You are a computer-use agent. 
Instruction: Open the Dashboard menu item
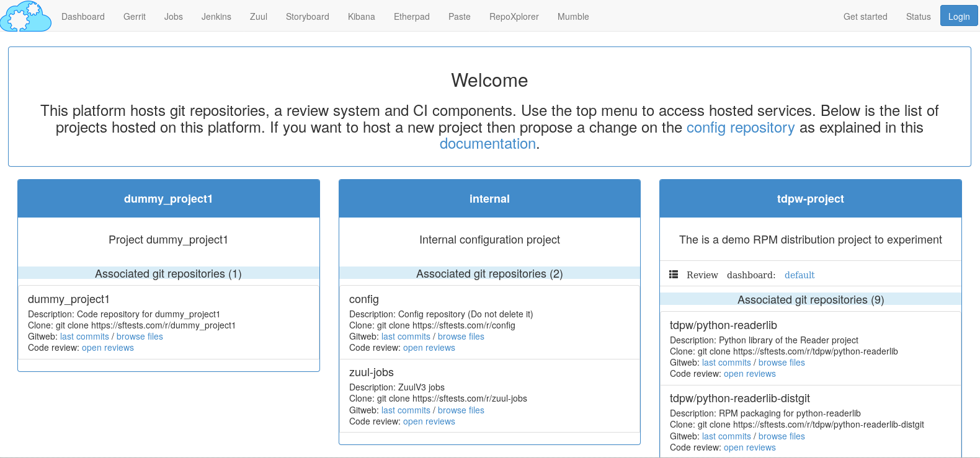point(83,17)
